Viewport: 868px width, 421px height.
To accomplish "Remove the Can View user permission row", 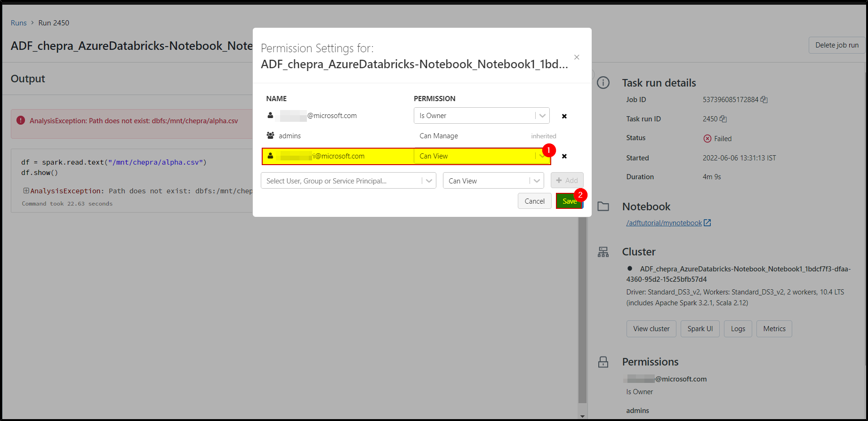I will click(x=564, y=156).
